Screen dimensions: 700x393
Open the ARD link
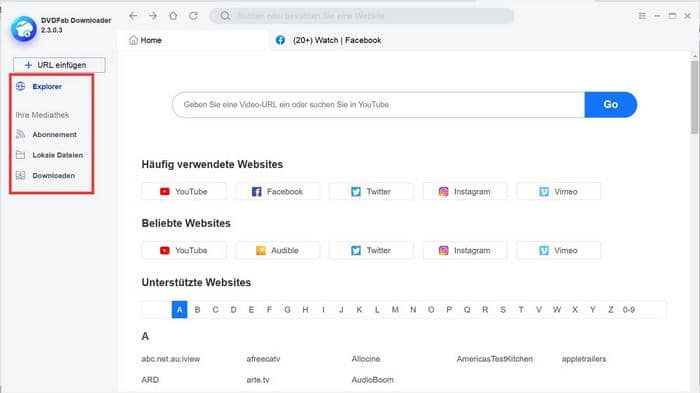click(x=150, y=380)
